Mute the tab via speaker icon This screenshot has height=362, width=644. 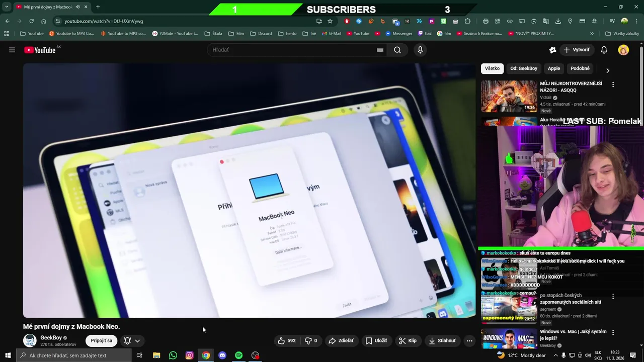[x=77, y=7]
